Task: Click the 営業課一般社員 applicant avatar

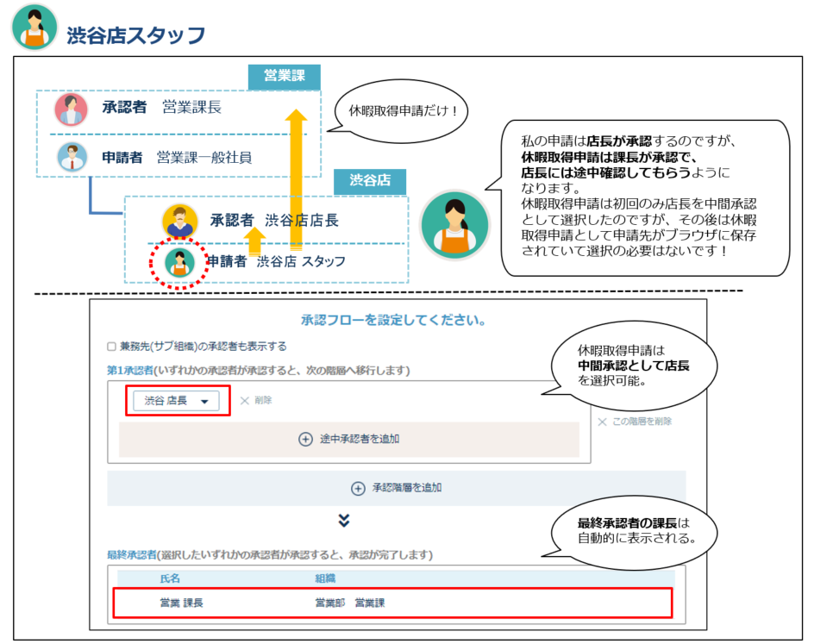Action: click(x=72, y=156)
